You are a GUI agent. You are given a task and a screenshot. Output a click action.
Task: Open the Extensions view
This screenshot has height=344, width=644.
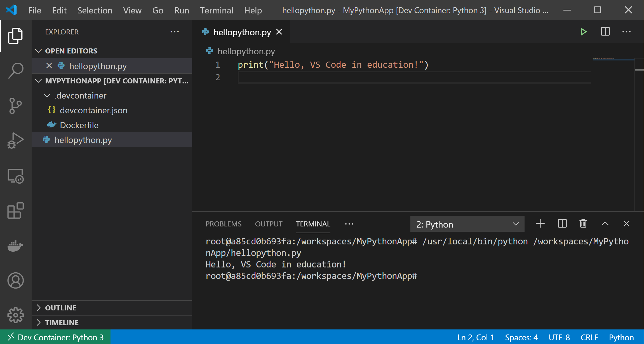15,211
